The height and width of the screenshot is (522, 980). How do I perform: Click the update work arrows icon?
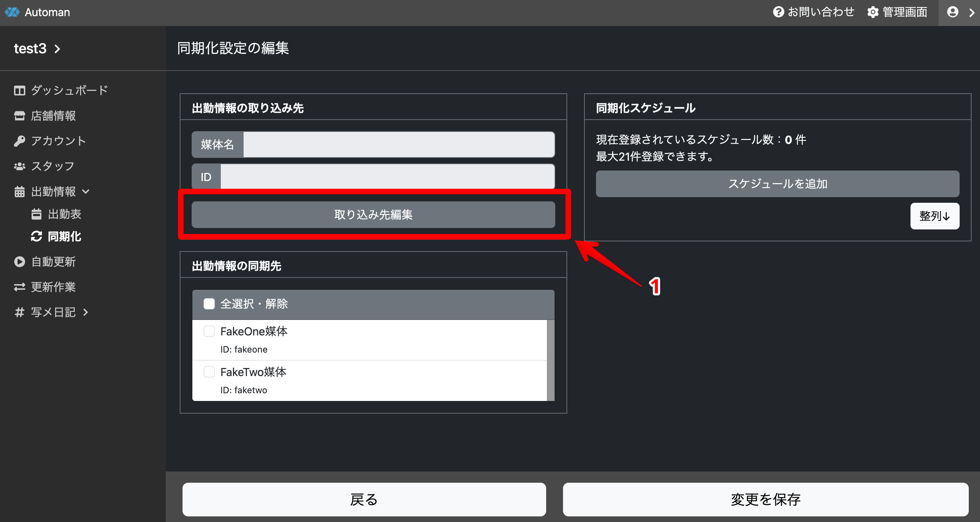click(x=19, y=287)
